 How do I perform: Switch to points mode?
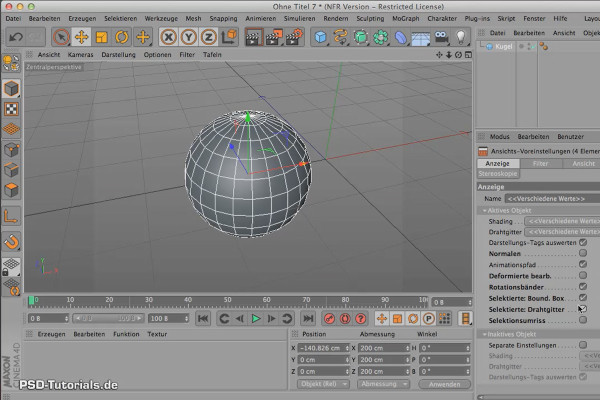tap(11, 150)
